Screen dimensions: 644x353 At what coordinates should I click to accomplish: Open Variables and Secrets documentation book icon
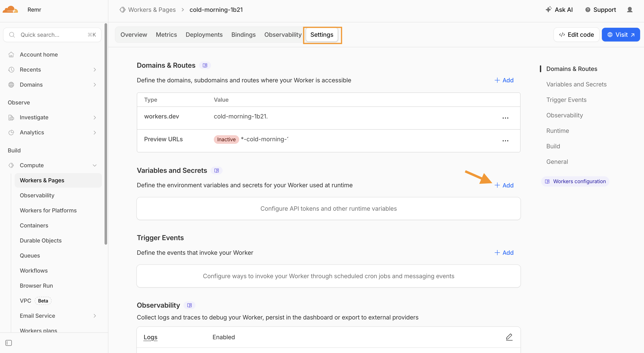click(217, 170)
